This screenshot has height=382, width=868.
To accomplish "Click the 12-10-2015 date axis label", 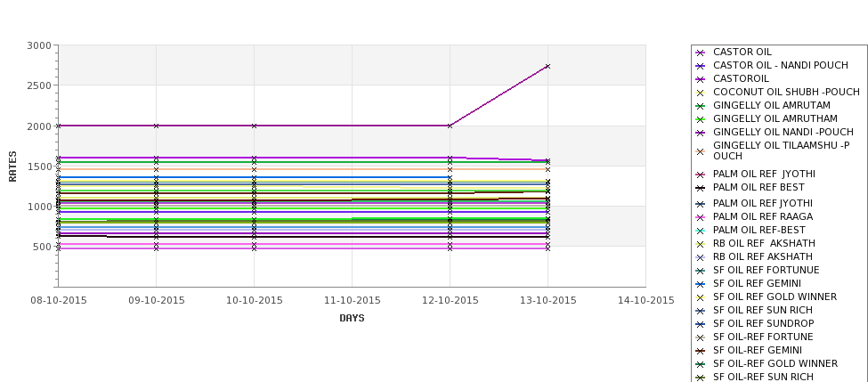I will [450, 301].
